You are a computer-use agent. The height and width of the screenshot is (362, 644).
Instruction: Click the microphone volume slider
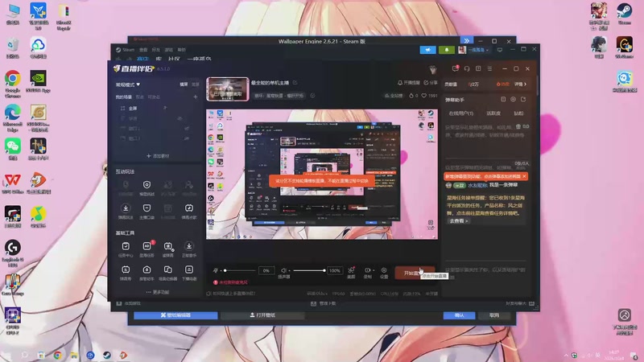[239, 270]
